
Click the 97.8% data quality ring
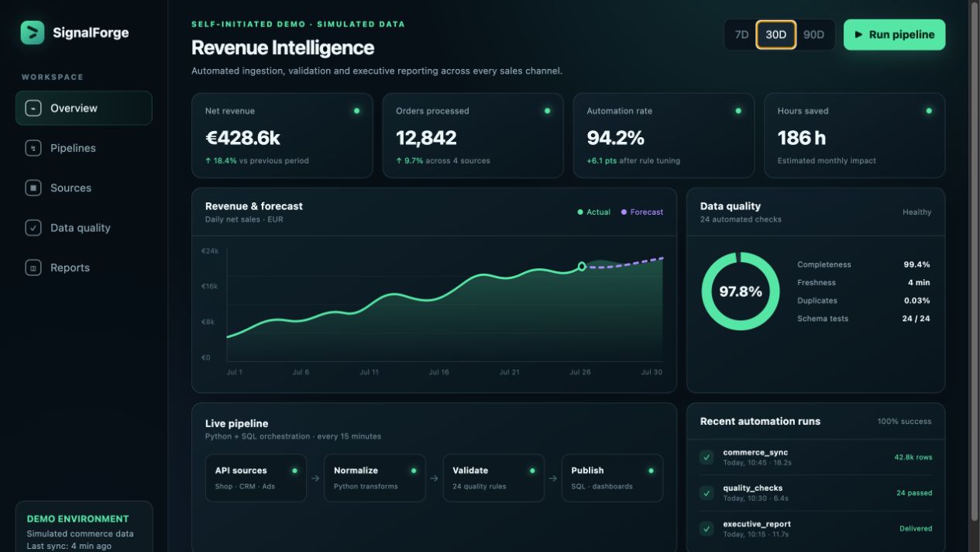741,292
